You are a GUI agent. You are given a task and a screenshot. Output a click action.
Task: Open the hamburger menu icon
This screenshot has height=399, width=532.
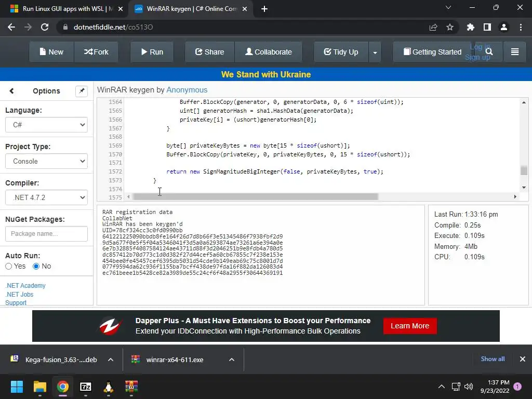(515, 51)
